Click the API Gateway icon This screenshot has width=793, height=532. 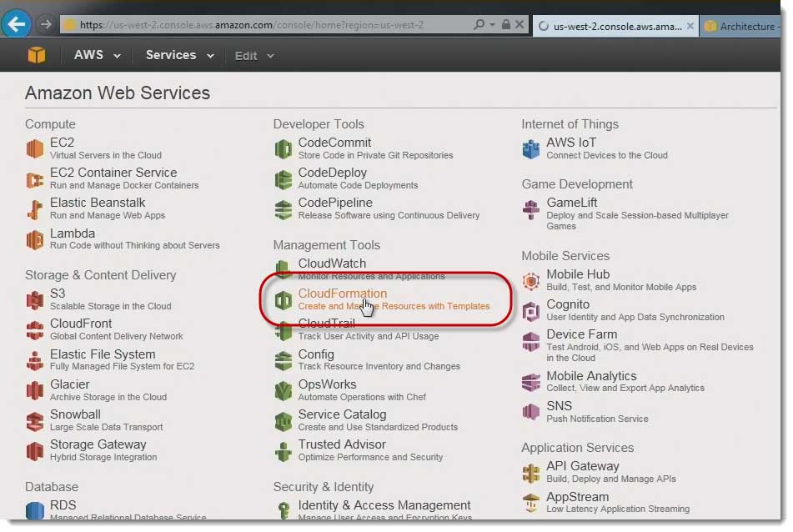coord(531,474)
